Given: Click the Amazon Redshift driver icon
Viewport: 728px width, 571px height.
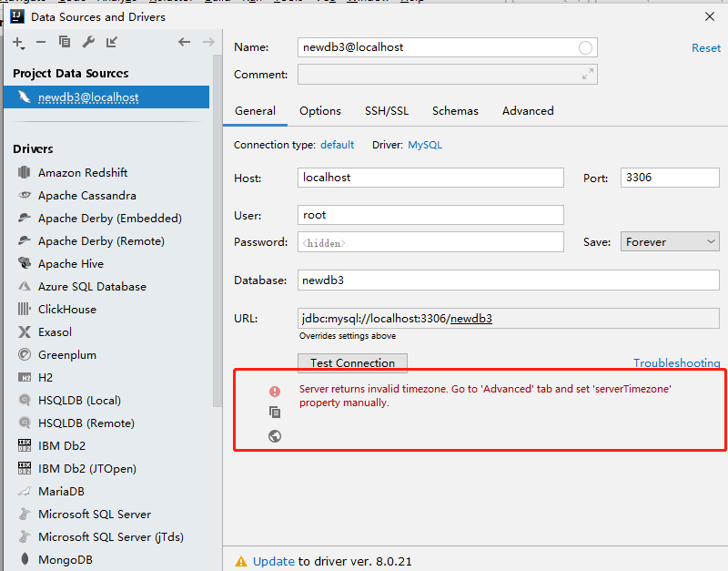Looking at the screenshot, I should (x=25, y=172).
